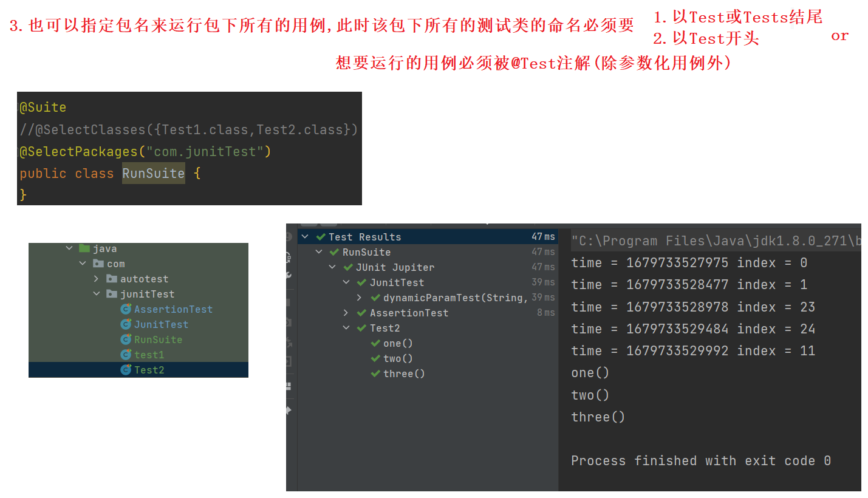Click green check beside one() test

(x=375, y=343)
